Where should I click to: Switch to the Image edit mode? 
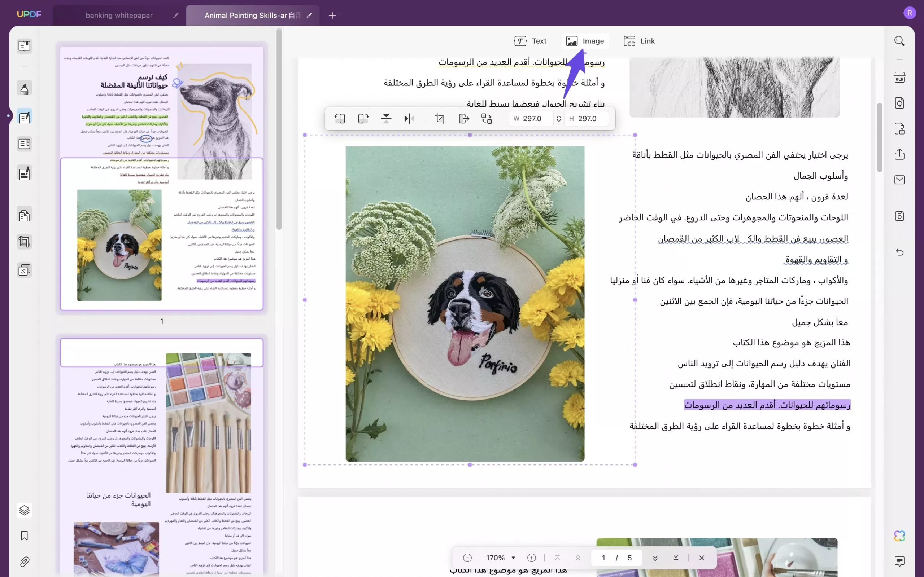tap(585, 41)
